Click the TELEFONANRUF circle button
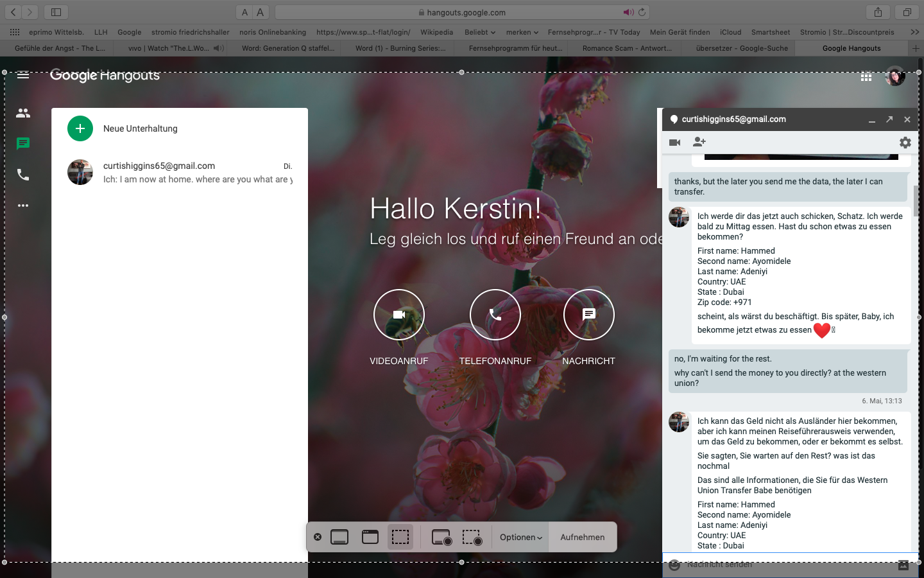 (x=495, y=315)
